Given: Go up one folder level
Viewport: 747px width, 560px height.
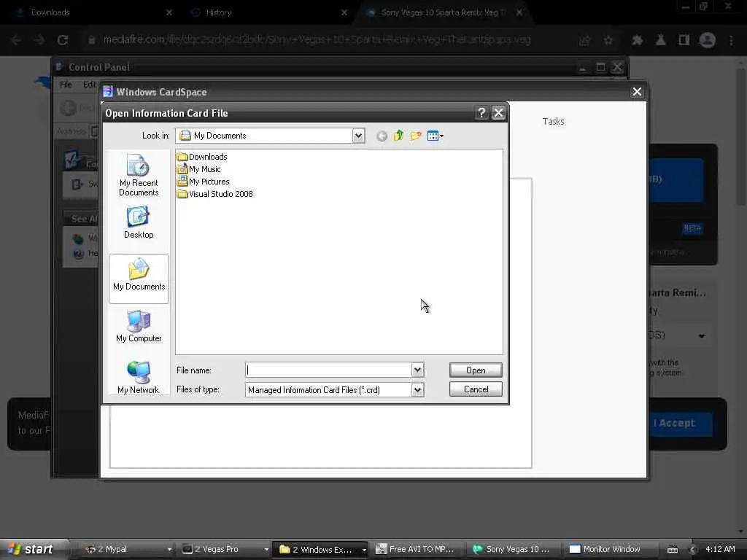Looking at the screenshot, I should [x=399, y=136].
